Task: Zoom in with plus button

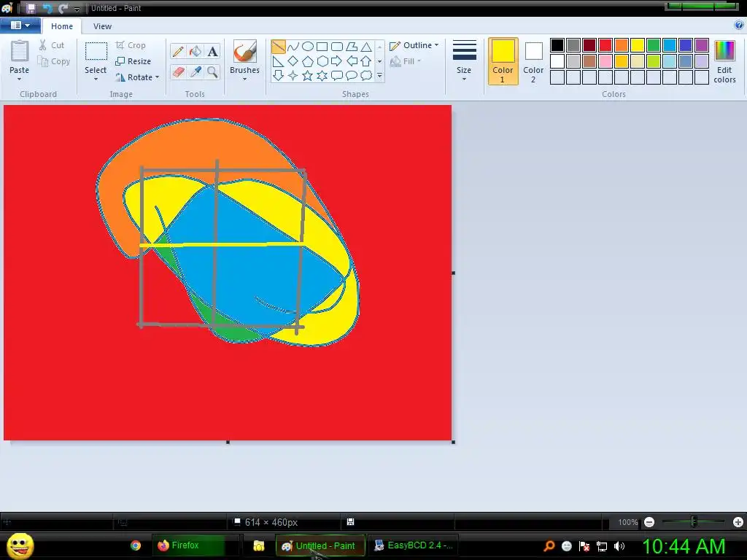Action: coord(738,522)
